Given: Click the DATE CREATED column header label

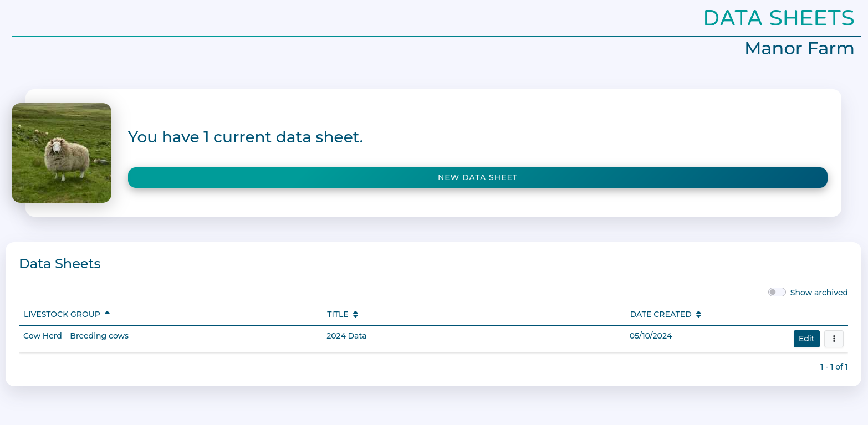Looking at the screenshot, I should click(x=661, y=314).
